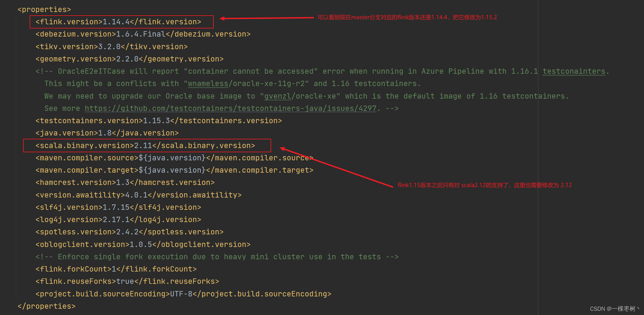This screenshot has height=315, width=644.
Task: Click 'gvenzl' in the oracle-xe image comment
Action: pyautogui.click(x=278, y=96)
